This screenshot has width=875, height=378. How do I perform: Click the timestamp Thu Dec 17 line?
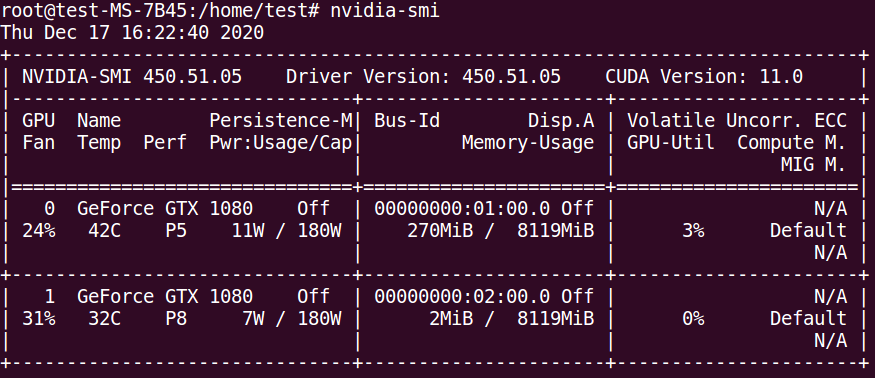coord(132,32)
